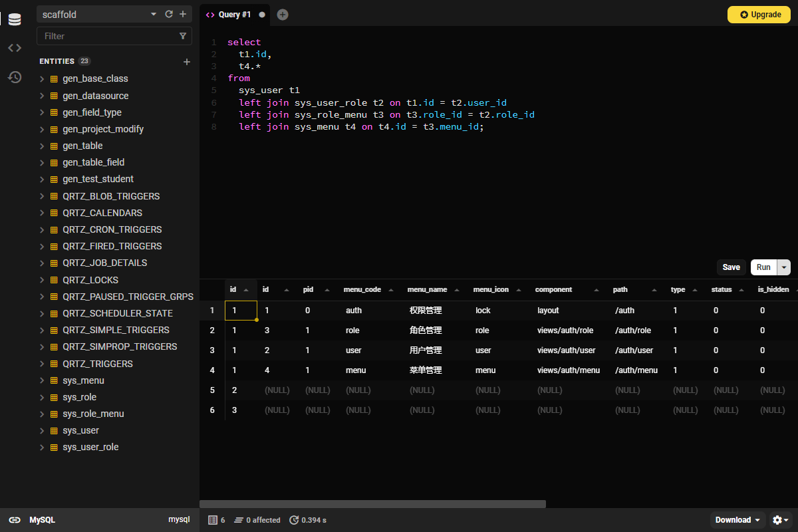Open the settings gear in status bar
Screen dimensions: 798x532
[x=780, y=520]
